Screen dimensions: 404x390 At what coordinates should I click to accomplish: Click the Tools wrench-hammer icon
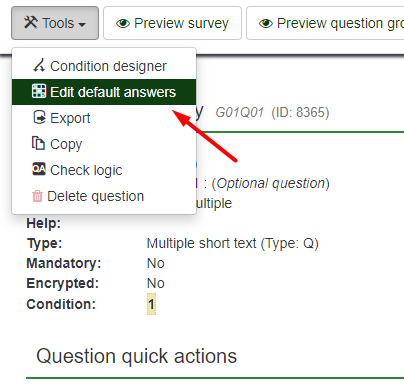tap(31, 23)
